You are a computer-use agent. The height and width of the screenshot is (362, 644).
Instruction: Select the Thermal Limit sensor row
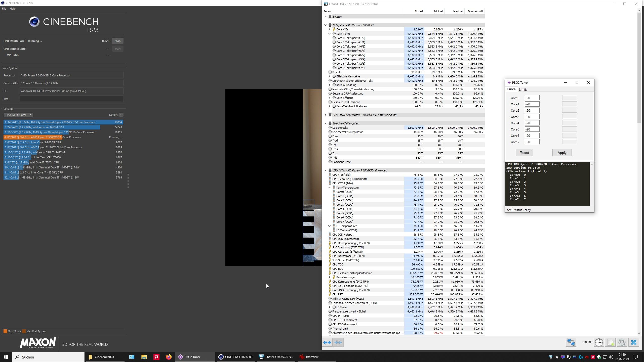point(404,329)
